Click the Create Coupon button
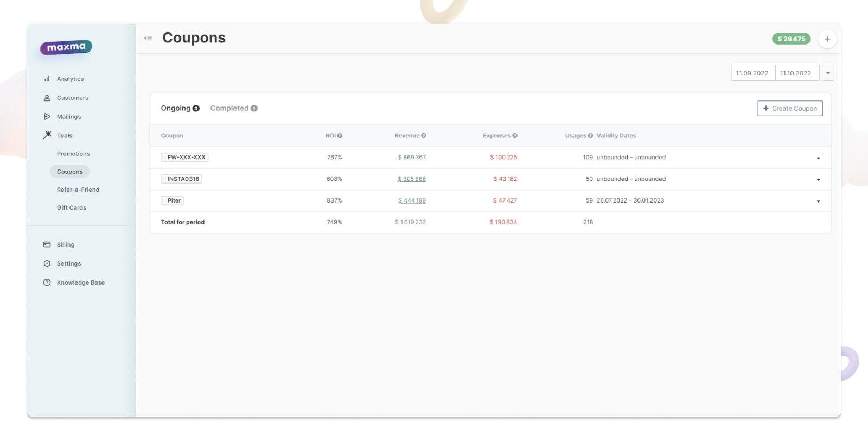This screenshot has height=441, width=868. coord(790,108)
